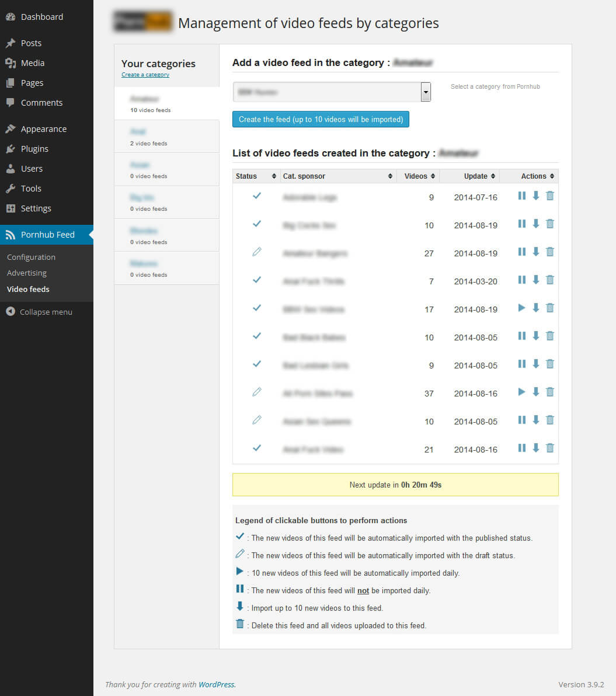The width and height of the screenshot is (616, 696).
Task: Open the Settings menu
Action: coord(47,208)
